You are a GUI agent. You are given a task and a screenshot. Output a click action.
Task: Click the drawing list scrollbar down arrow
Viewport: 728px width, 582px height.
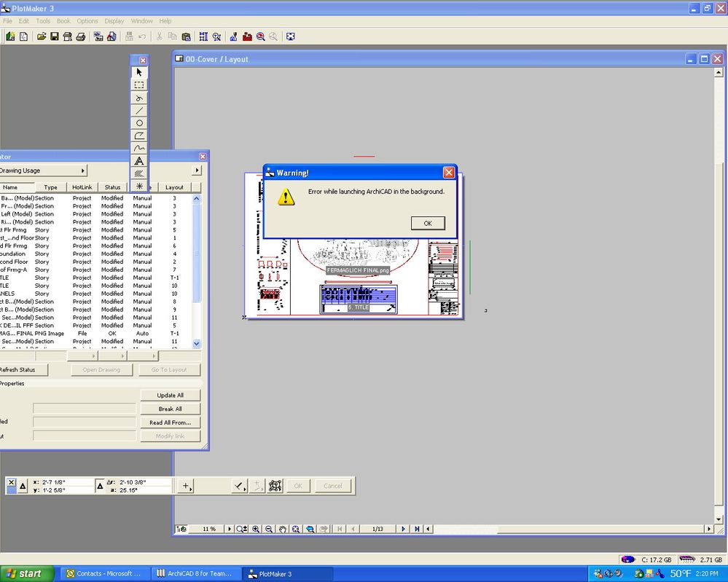coord(197,344)
